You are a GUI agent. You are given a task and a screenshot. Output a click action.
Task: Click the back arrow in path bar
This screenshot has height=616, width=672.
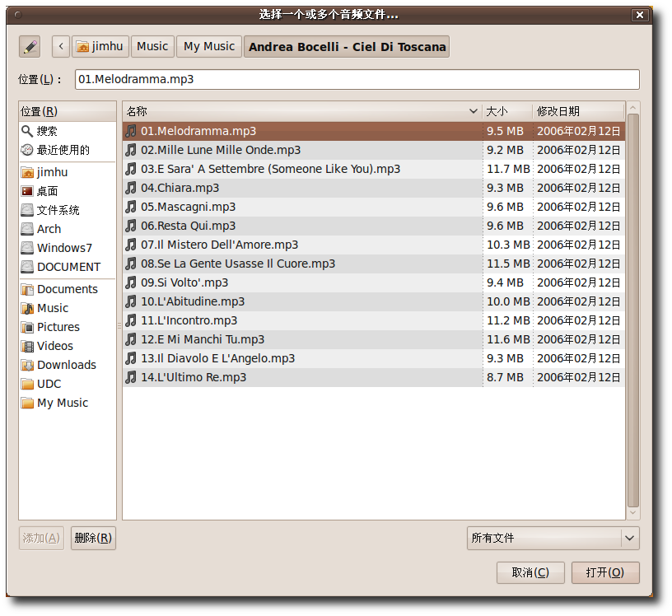[61, 46]
